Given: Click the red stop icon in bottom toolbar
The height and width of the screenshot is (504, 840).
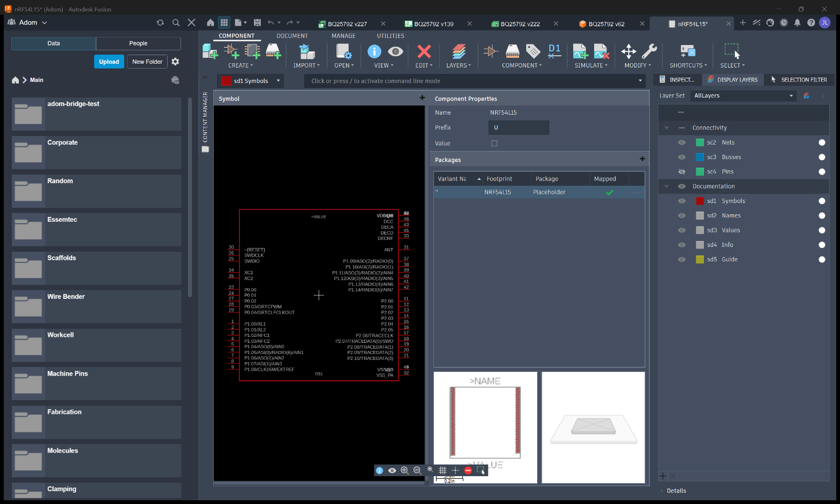Looking at the screenshot, I should point(468,470).
